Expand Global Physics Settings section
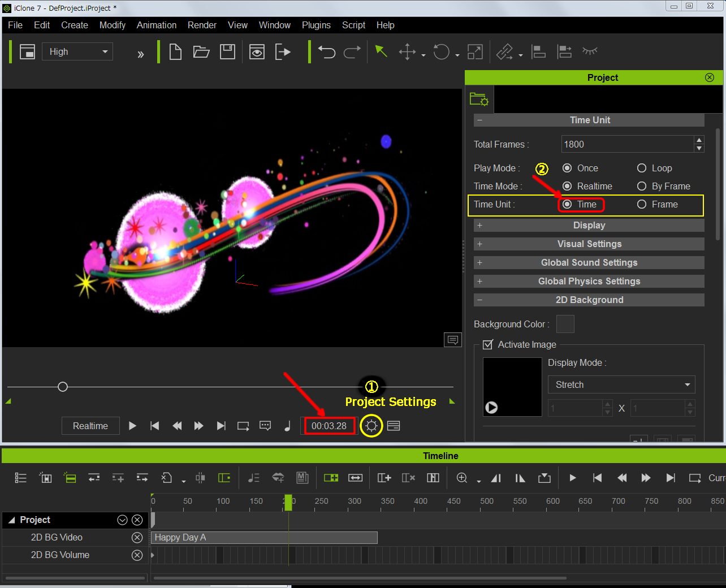 (589, 281)
